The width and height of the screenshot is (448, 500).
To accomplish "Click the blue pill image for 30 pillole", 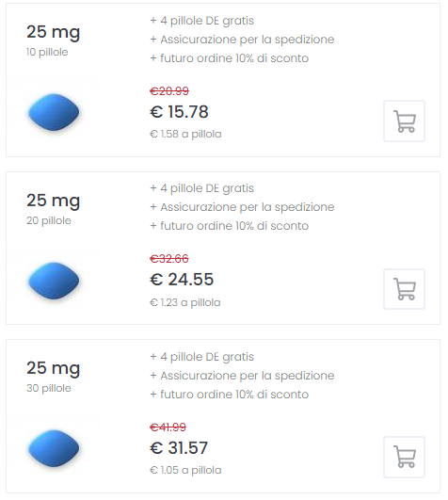I will click(54, 448).
